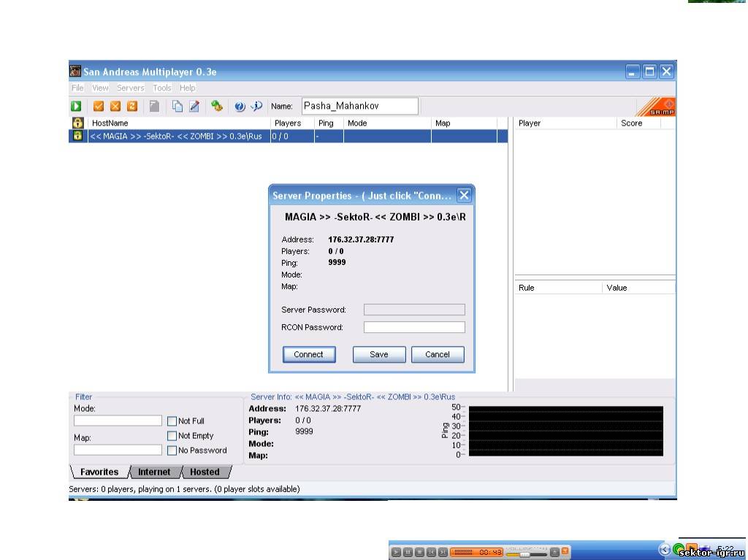Enable the Not Empty filter checkbox
This screenshot has width=748, height=560.
(172, 435)
